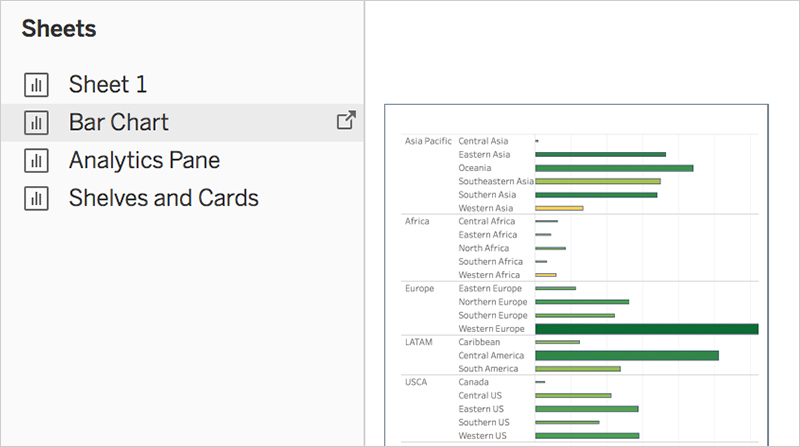Click the Sheets panel heading
The width and height of the screenshot is (800, 447).
pyautogui.click(x=59, y=29)
